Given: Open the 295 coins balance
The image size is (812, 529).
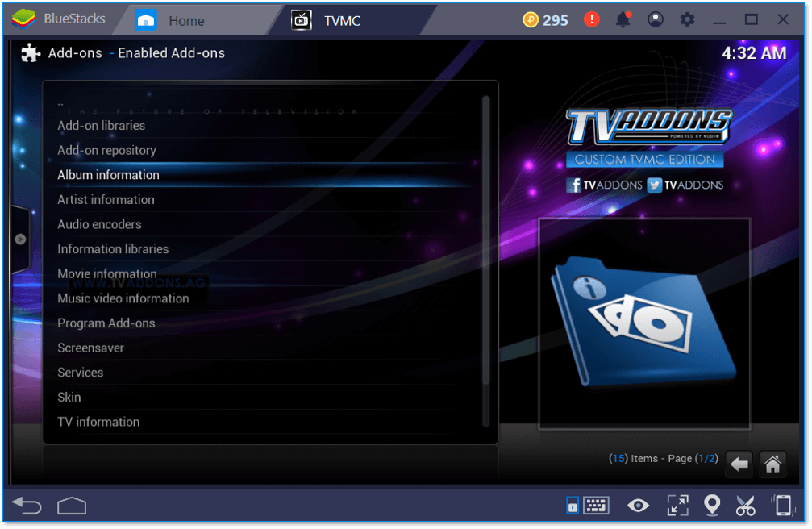Looking at the screenshot, I should click(x=545, y=20).
